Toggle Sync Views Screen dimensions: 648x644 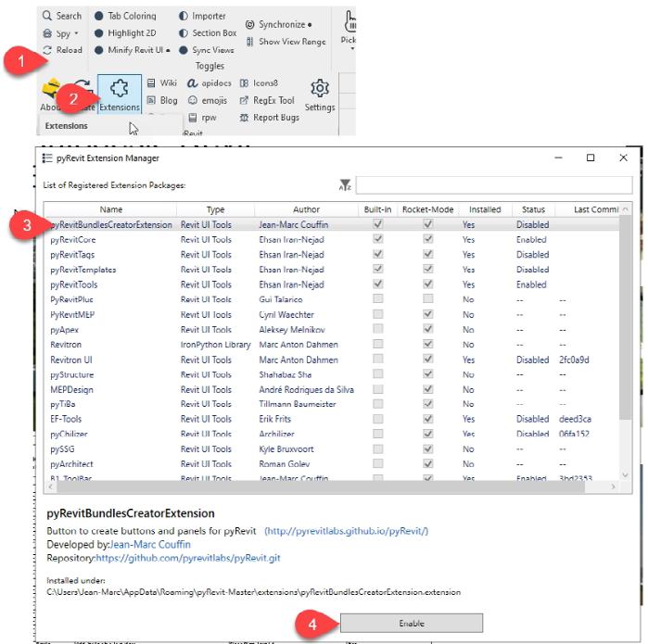tap(206, 50)
